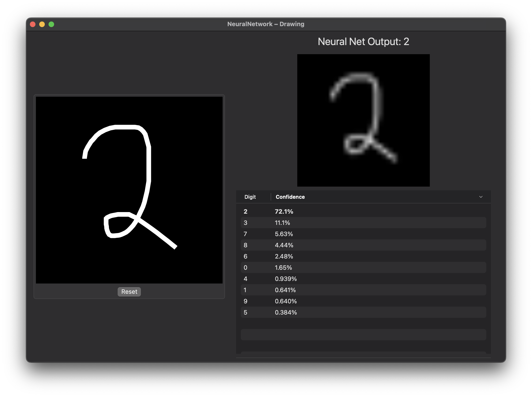Screen dimensions: 532x397
Task: Click the red close window button
Action: click(33, 24)
